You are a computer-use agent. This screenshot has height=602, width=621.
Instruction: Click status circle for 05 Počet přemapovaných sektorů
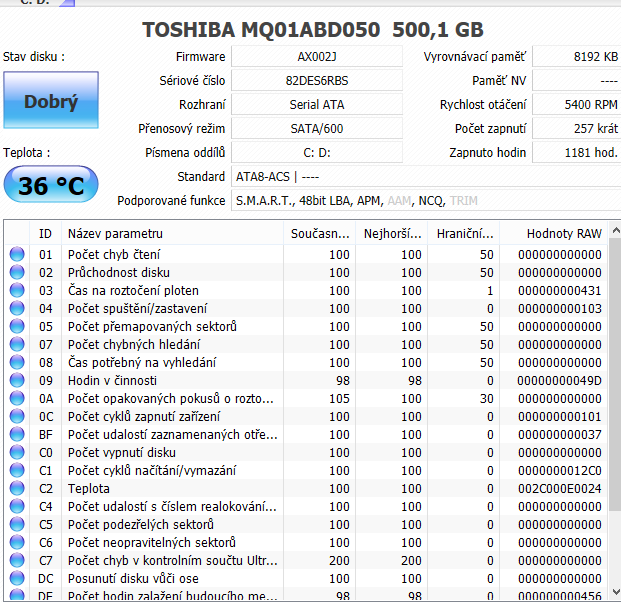click(17, 326)
